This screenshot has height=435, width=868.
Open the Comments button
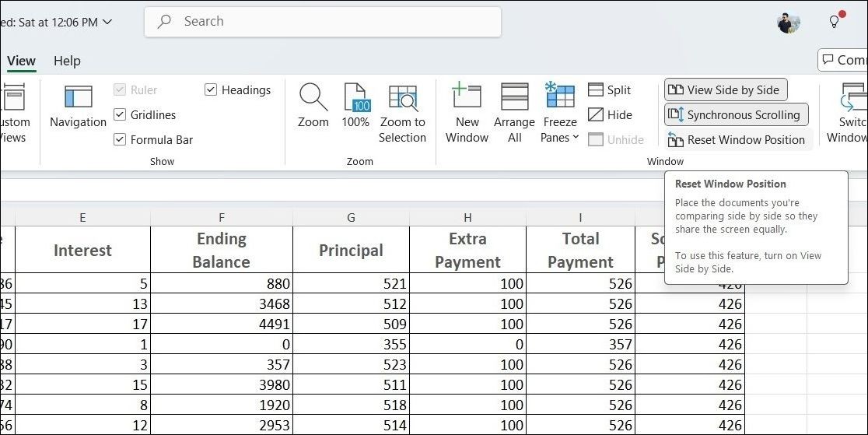click(843, 60)
